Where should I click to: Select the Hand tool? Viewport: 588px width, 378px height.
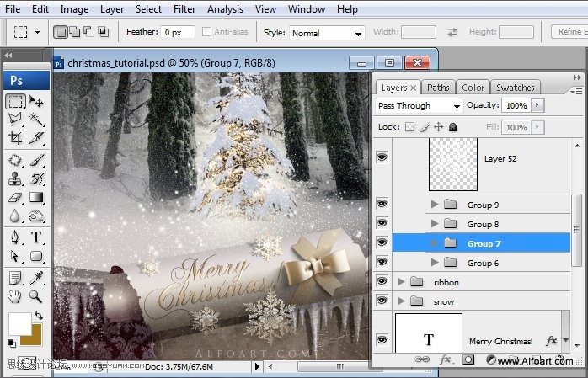tap(15, 295)
